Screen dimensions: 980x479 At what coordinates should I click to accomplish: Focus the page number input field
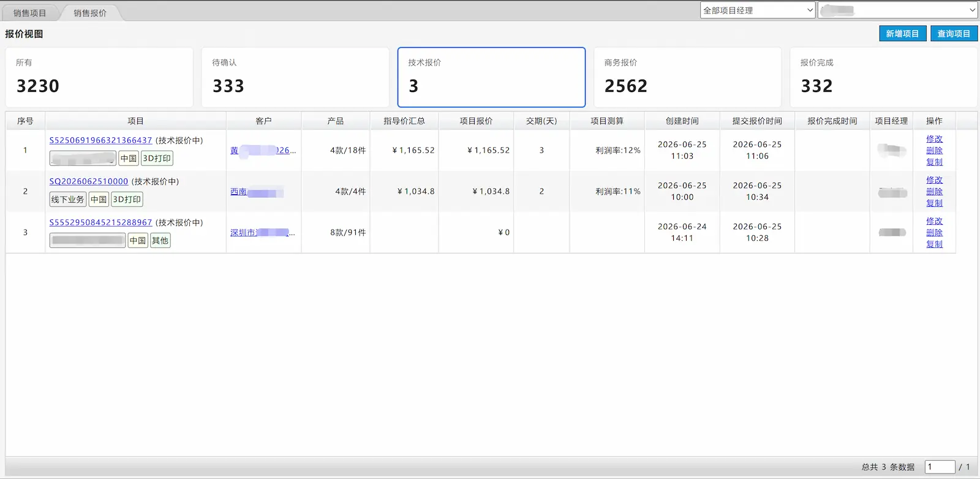coord(940,467)
